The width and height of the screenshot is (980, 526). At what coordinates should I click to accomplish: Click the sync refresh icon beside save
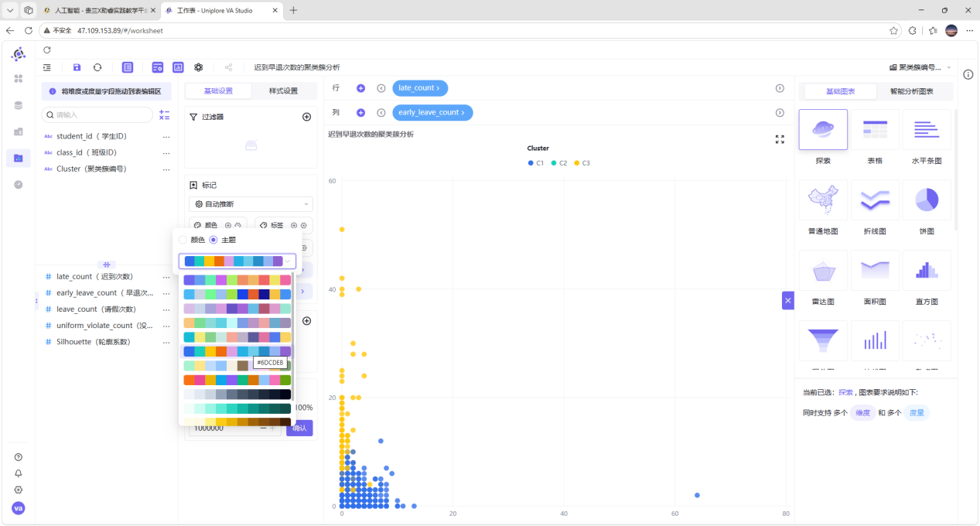coord(97,67)
